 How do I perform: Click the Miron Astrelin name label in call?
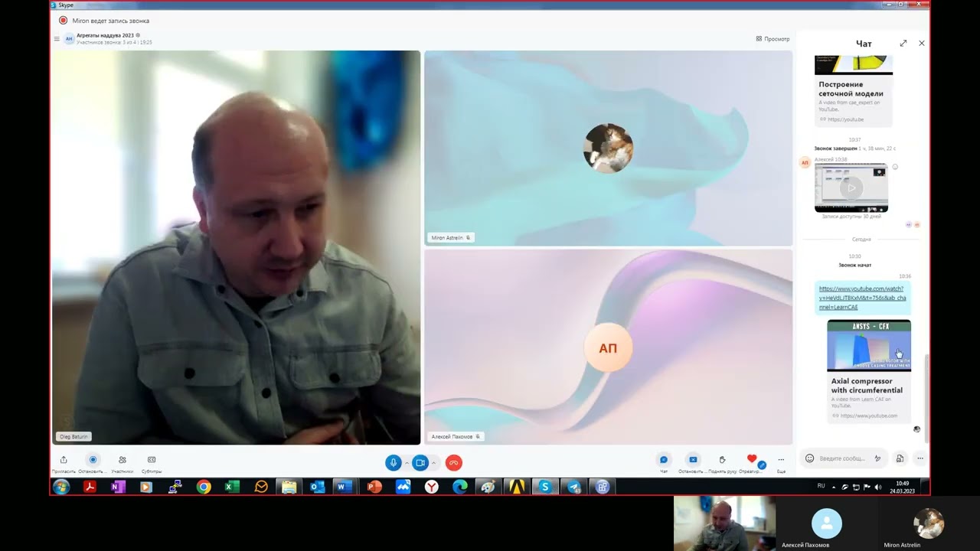click(450, 237)
